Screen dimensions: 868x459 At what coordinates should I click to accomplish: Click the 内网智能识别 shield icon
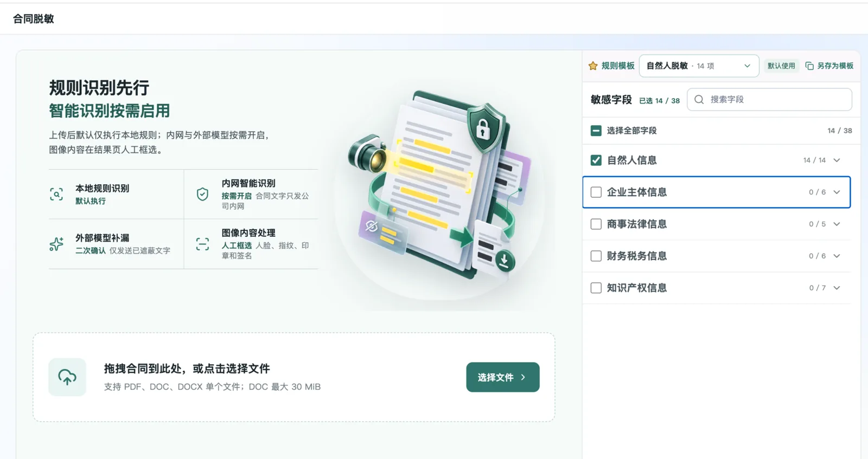pyautogui.click(x=202, y=194)
